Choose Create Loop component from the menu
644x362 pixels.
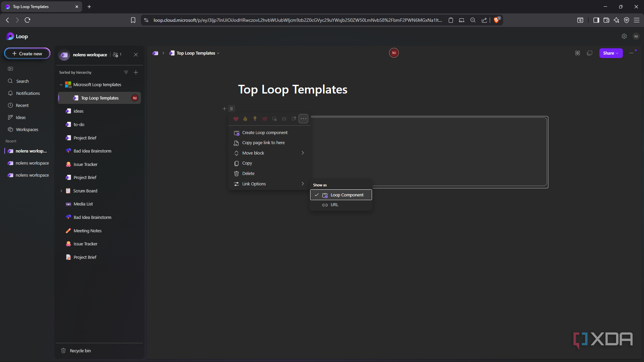point(265,133)
